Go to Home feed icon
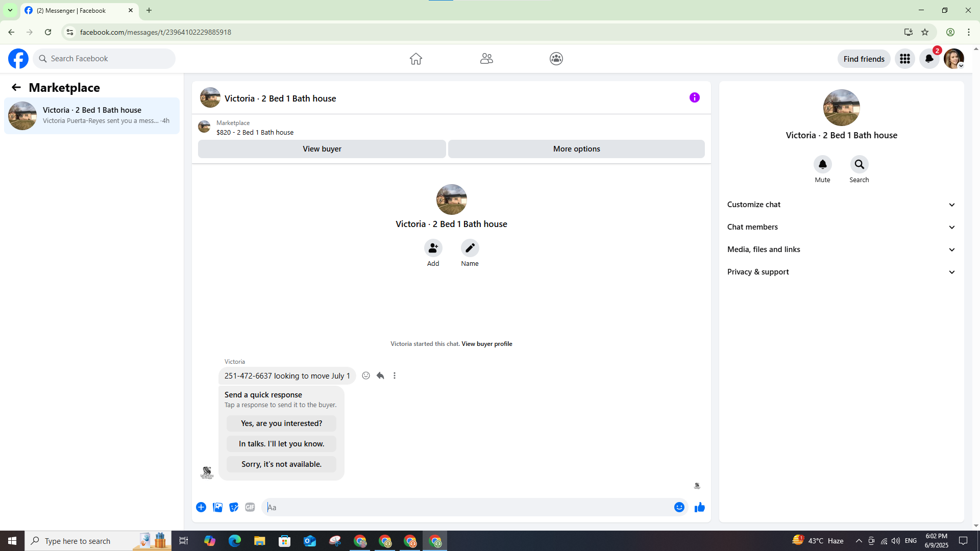Viewport: 980px width, 551px height. coord(416,59)
